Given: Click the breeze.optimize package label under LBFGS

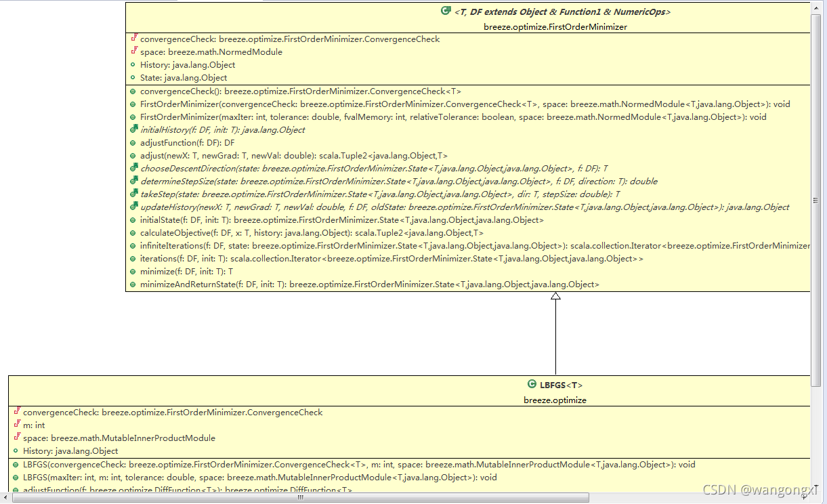Looking at the screenshot, I should (555, 400).
